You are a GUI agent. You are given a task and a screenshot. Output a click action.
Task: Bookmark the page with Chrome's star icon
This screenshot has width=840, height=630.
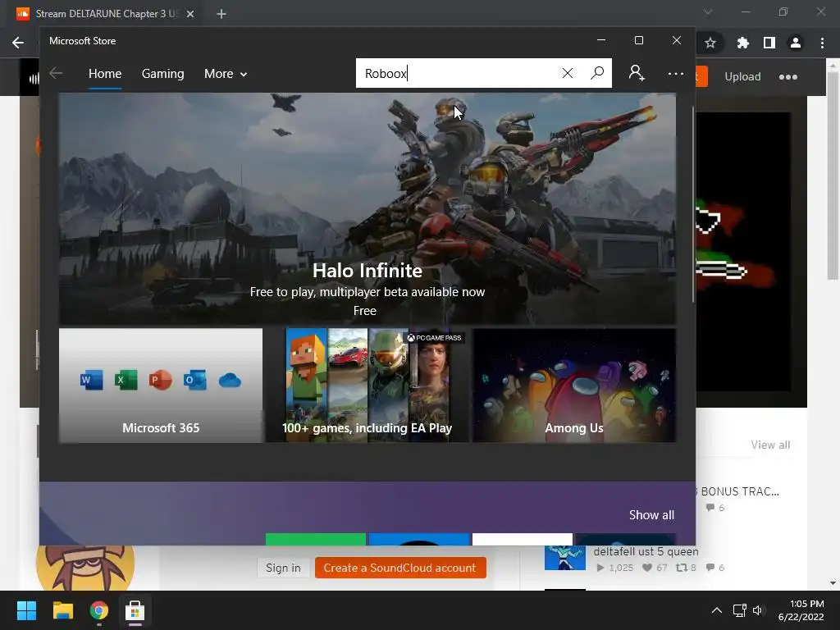click(710, 43)
